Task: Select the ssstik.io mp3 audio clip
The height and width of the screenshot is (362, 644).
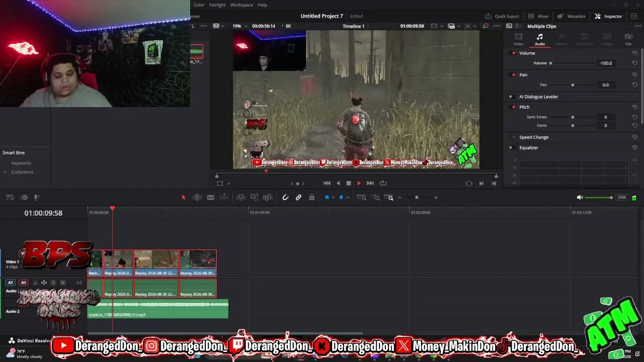Action: (x=158, y=309)
